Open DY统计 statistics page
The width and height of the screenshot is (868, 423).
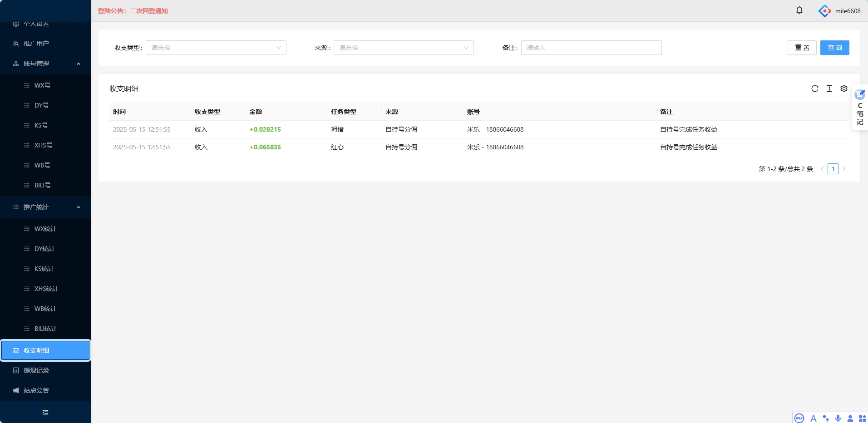tap(44, 249)
